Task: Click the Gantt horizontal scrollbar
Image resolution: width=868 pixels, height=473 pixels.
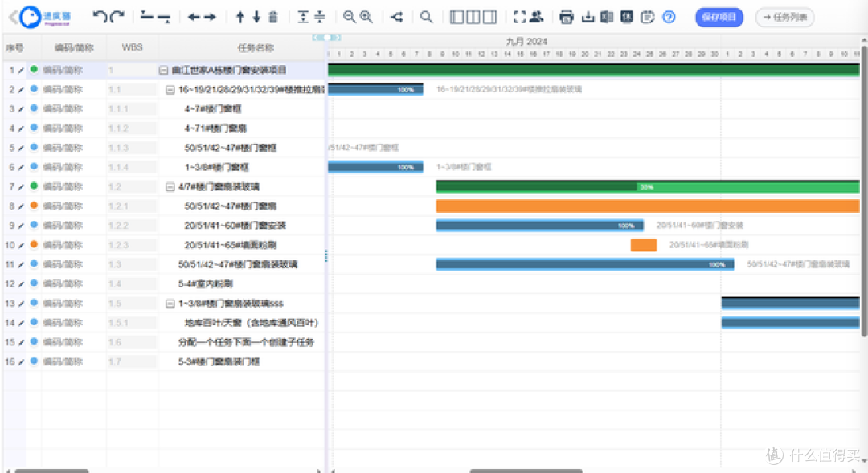Action: [526, 471]
